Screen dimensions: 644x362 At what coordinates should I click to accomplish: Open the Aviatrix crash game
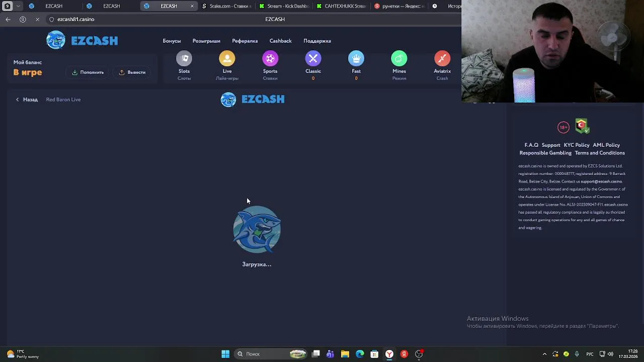[442, 66]
